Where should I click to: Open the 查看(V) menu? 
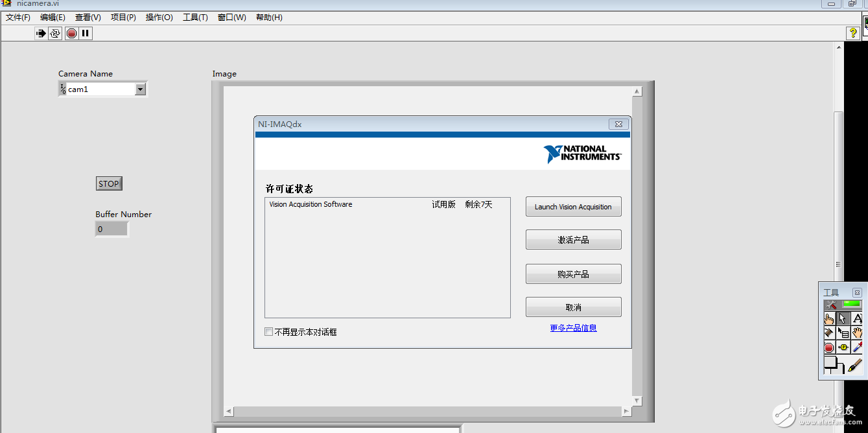point(88,18)
